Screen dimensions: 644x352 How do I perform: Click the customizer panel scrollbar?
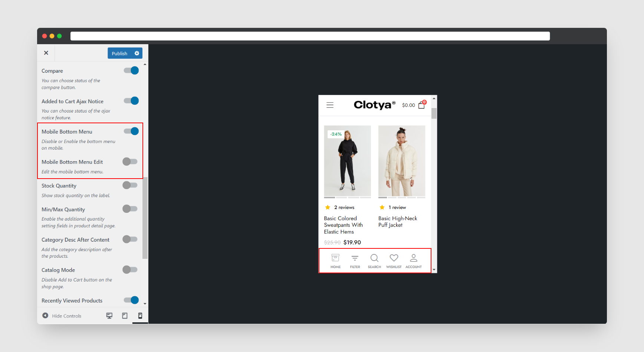coord(145,215)
